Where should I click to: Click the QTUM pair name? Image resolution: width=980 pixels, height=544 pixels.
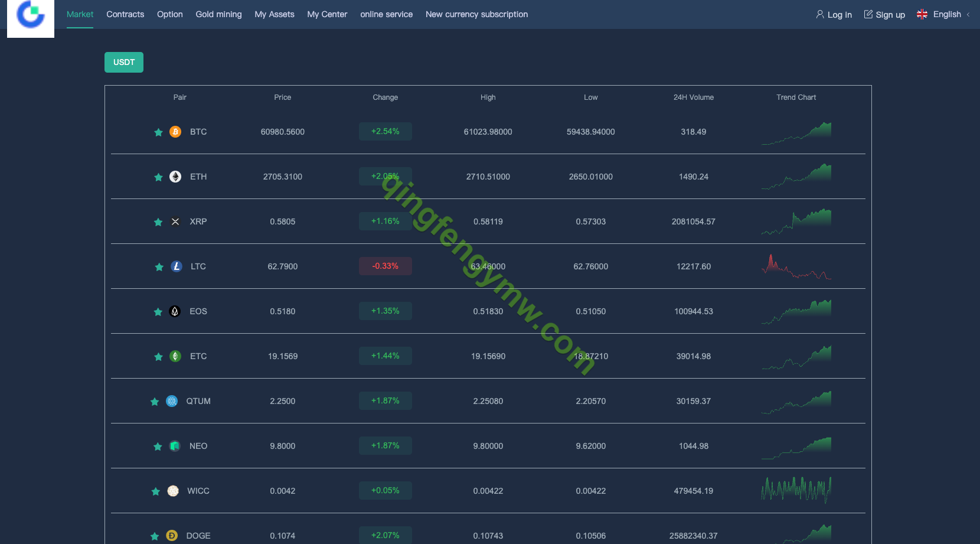point(198,401)
